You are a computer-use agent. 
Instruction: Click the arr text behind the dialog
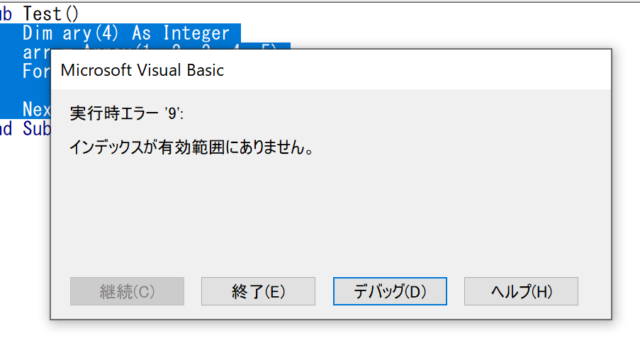click(36, 53)
